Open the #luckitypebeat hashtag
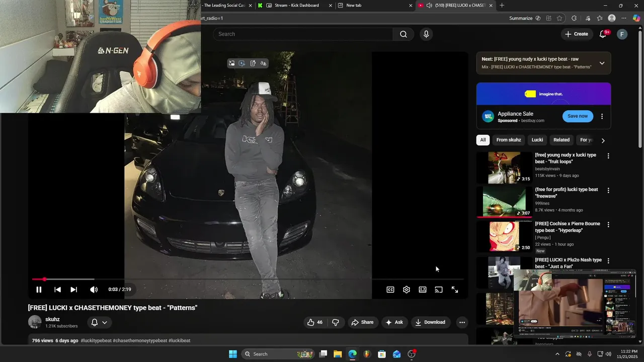644x362 pixels. point(96,340)
